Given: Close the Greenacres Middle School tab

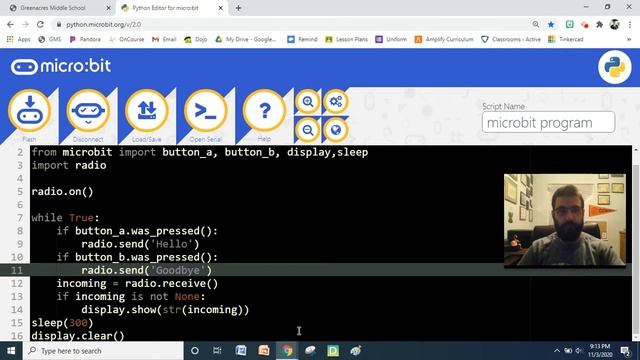Looking at the screenshot, I should pos(108,8).
